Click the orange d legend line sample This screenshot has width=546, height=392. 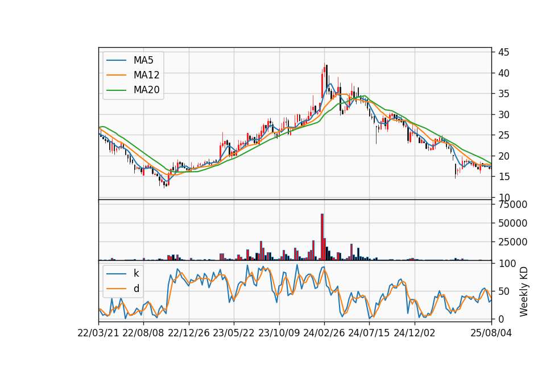[x=116, y=289]
